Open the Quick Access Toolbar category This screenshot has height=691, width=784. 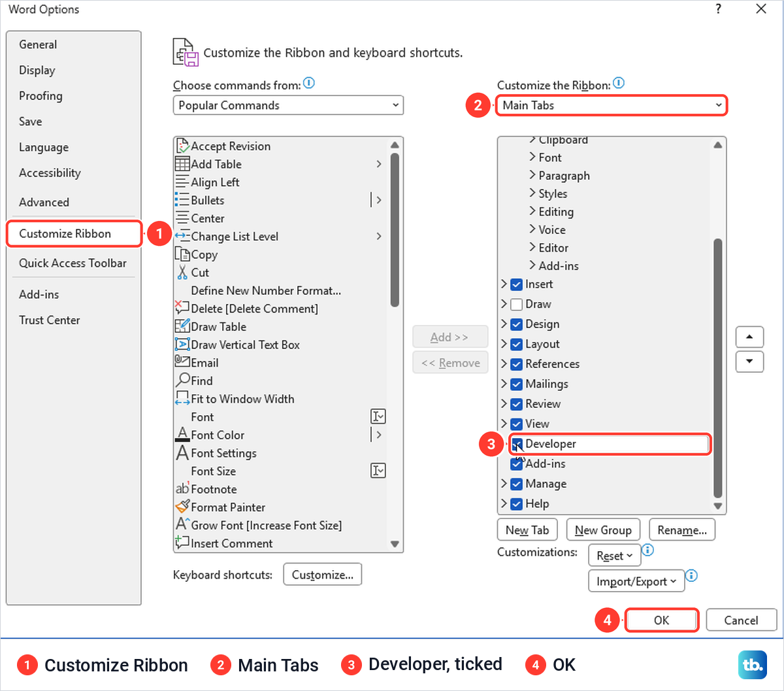(x=73, y=263)
